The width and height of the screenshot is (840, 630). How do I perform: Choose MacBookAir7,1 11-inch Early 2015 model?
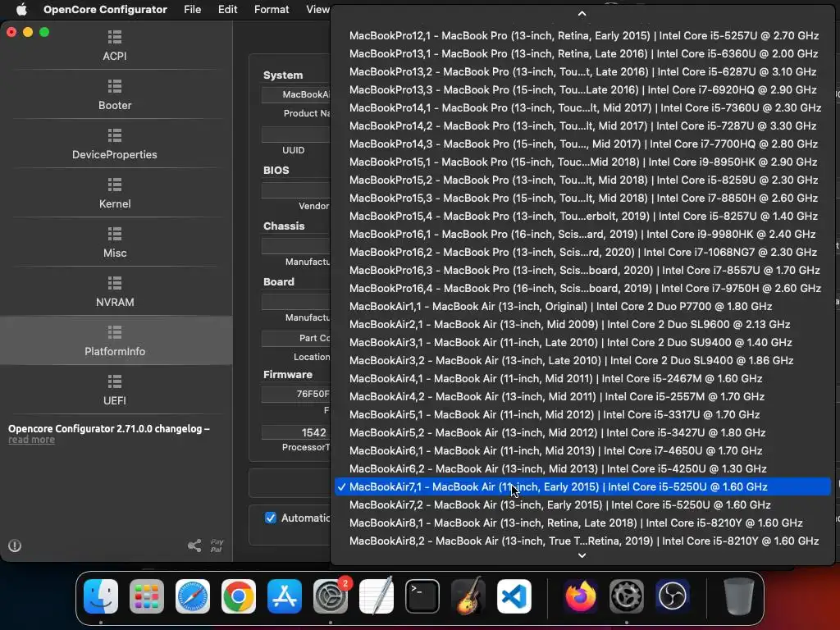[x=582, y=487]
